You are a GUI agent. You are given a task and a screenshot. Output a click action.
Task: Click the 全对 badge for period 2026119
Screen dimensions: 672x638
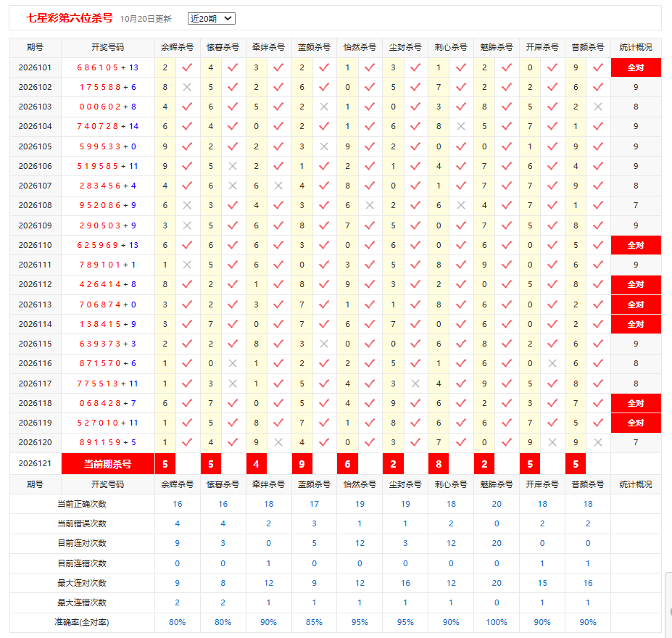tap(636, 423)
